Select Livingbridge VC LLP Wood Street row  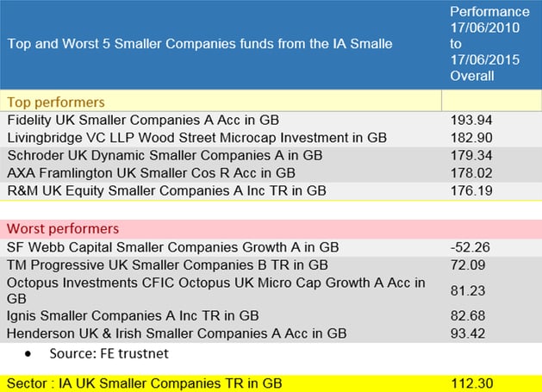coord(271,138)
